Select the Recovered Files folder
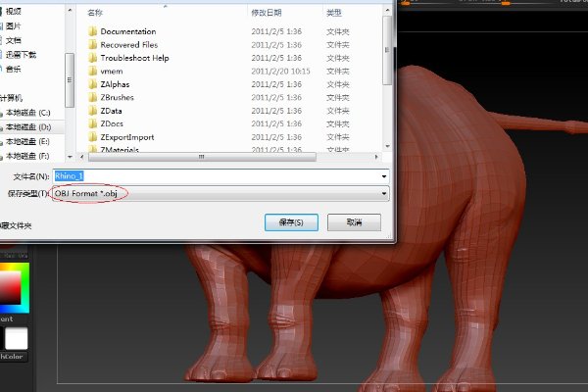This screenshot has height=392, width=588. [128, 45]
